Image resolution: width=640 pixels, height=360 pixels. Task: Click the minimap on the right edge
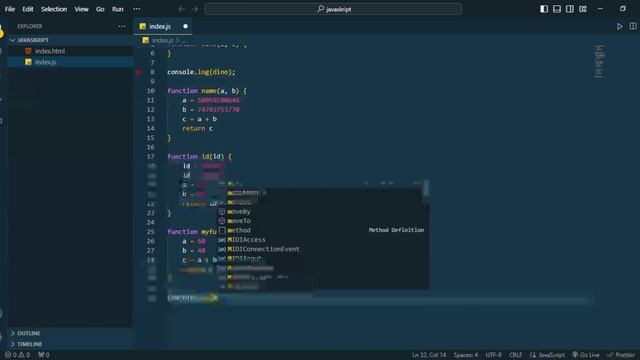pyautogui.click(x=599, y=61)
